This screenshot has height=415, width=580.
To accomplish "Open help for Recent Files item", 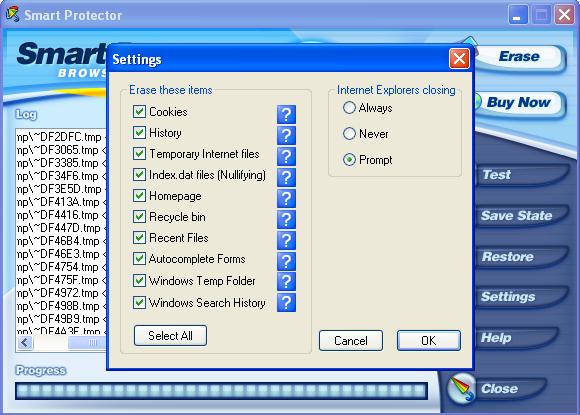I will tap(286, 241).
